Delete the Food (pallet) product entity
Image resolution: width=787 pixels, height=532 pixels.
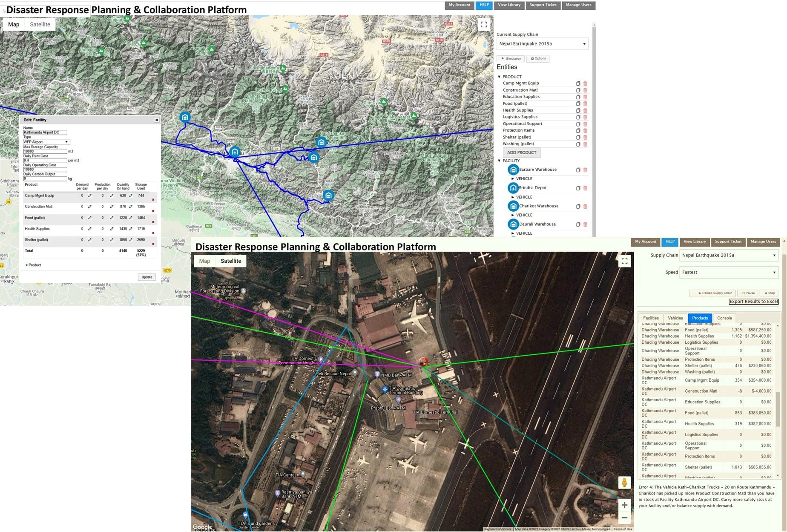pos(585,104)
